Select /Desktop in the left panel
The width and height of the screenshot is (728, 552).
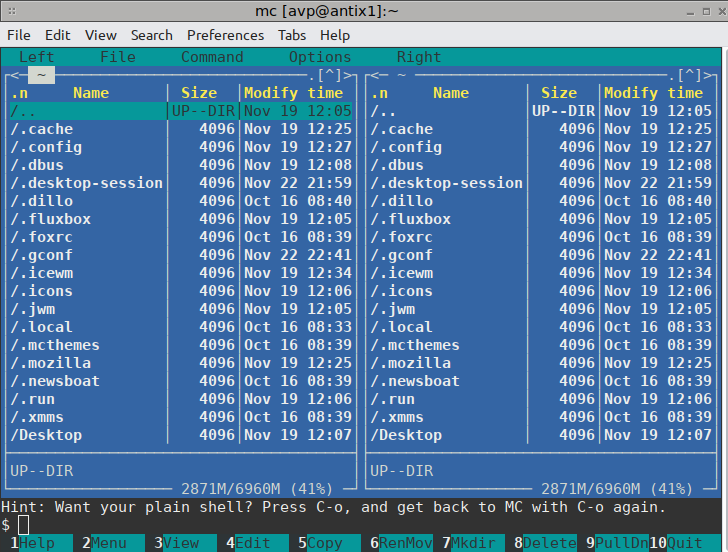tap(181, 435)
